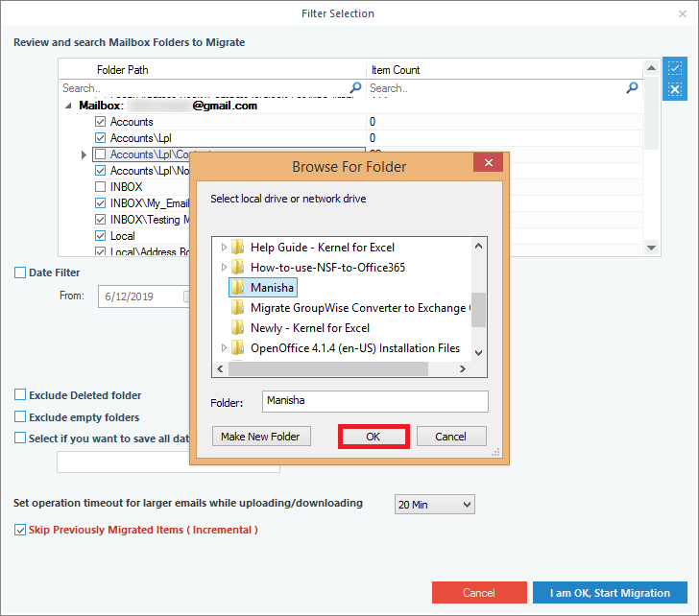
Task: Open the 20 Min timeout dropdown
Action: coord(434,504)
